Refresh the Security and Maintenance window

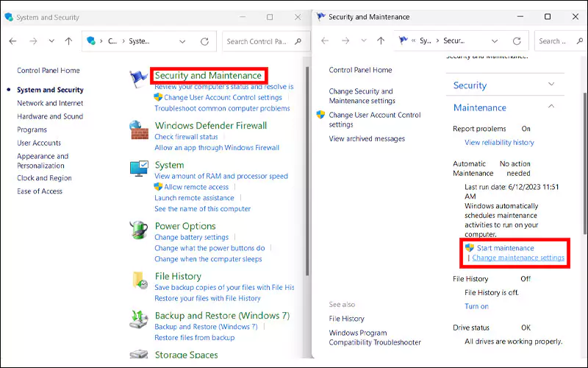click(x=517, y=41)
